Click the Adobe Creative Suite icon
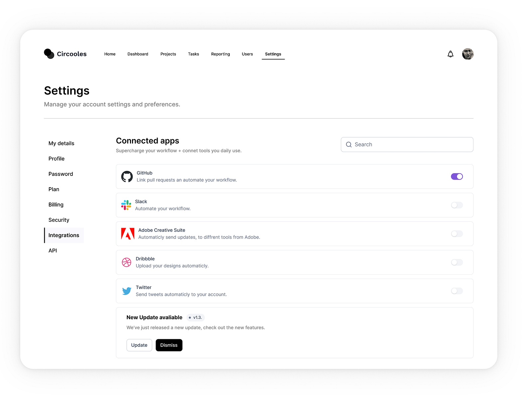Image resolution: width=532 pixels, height=399 pixels. click(x=127, y=233)
